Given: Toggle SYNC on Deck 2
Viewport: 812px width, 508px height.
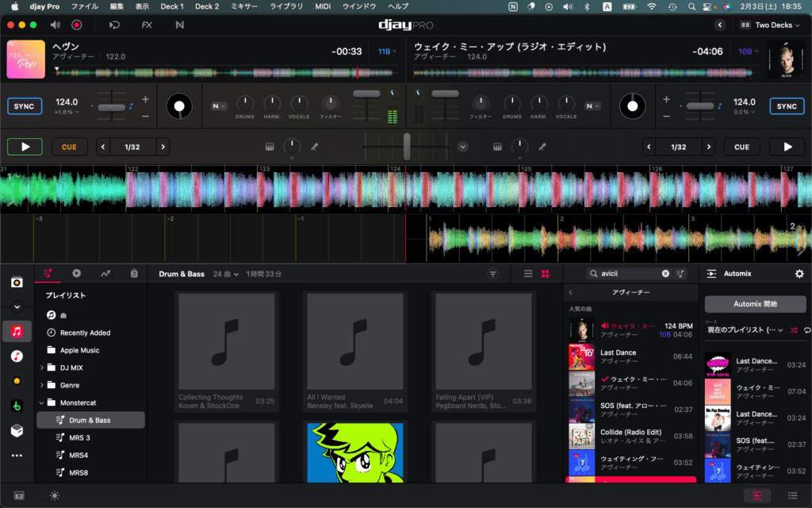Looking at the screenshot, I should pyautogui.click(x=787, y=106).
